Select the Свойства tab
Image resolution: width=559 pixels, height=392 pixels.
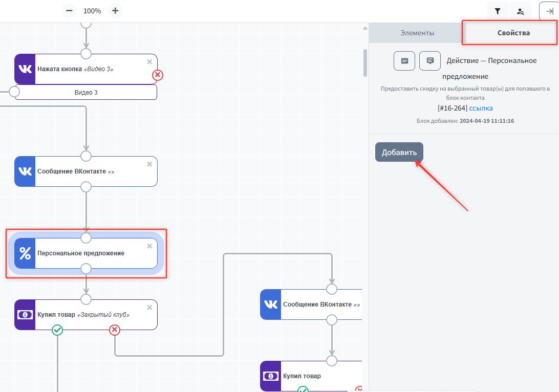pyautogui.click(x=513, y=33)
